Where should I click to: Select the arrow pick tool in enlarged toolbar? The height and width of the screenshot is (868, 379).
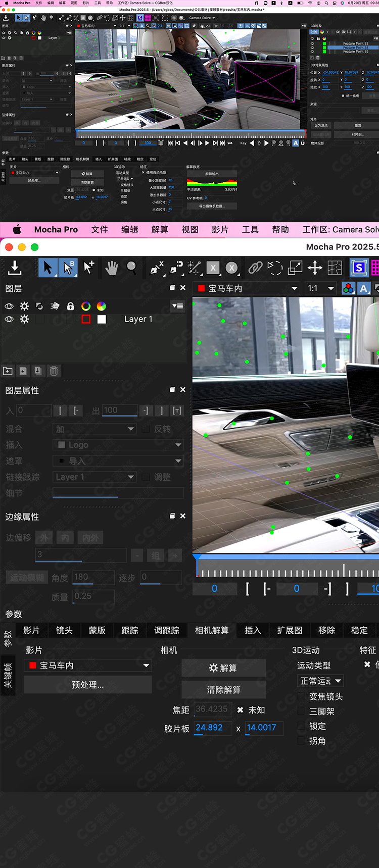pyautogui.click(x=48, y=268)
